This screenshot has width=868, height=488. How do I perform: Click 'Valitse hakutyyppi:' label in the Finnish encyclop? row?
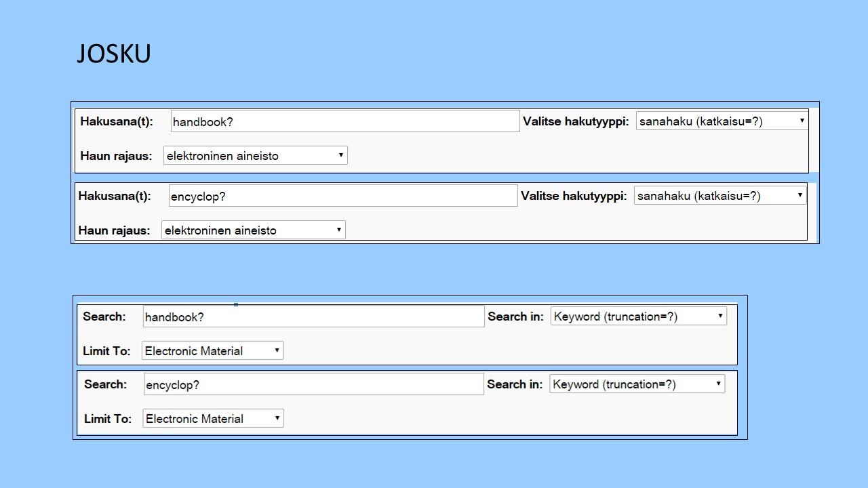[x=574, y=196]
